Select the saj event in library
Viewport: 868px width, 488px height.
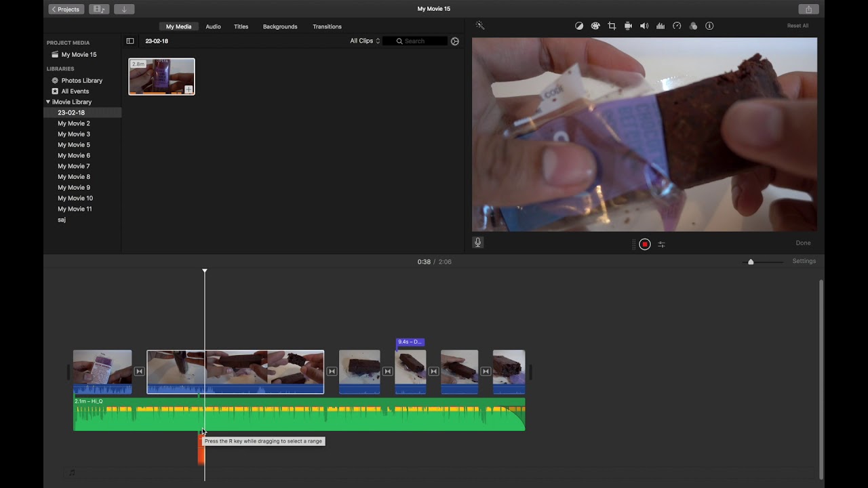pyautogui.click(x=62, y=220)
